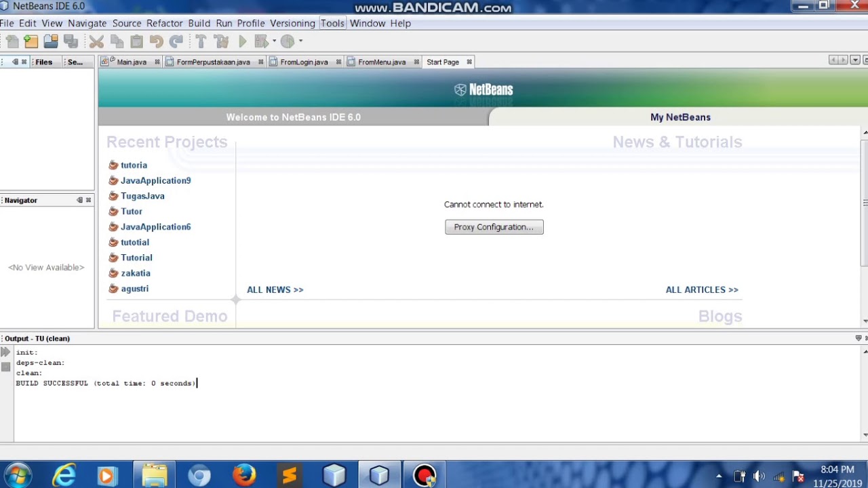
Task: Open the ALL NEWS link
Action: click(275, 289)
